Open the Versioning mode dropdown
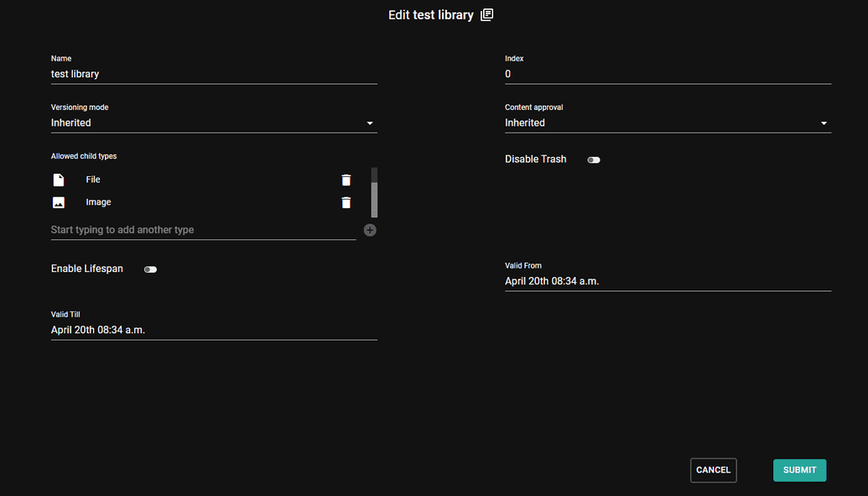 click(214, 123)
